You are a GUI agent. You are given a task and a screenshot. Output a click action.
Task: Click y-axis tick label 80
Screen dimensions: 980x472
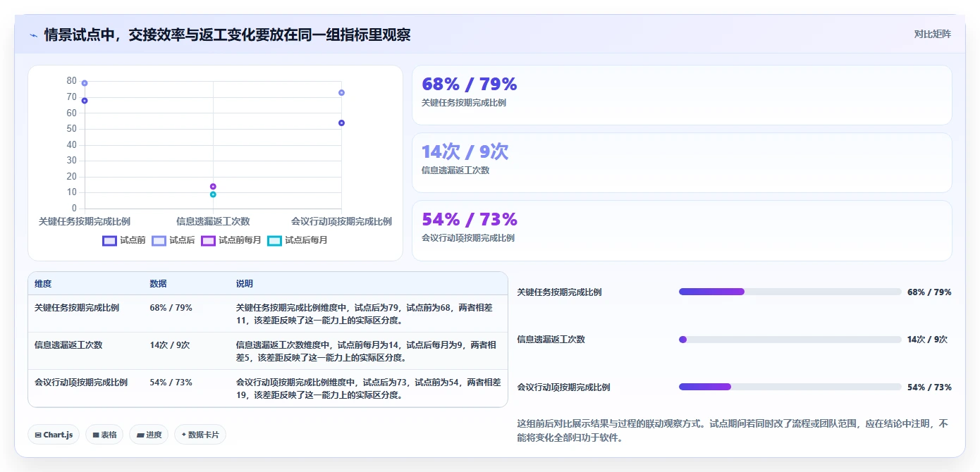tap(72, 81)
